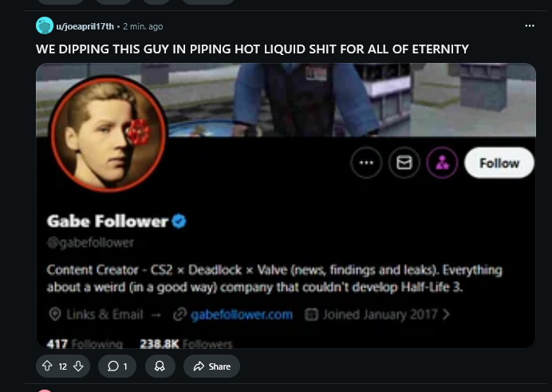Downvote the post by joeapril17th

(x=77, y=367)
